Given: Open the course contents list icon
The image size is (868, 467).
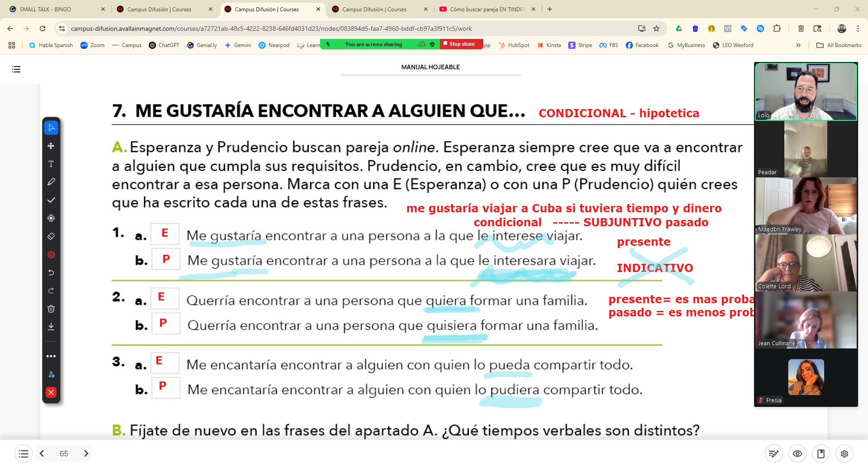Looking at the screenshot, I should click(x=16, y=69).
